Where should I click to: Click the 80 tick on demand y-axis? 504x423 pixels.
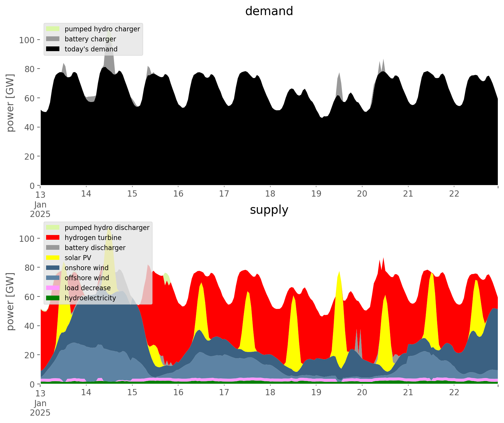[x=30, y=69]
